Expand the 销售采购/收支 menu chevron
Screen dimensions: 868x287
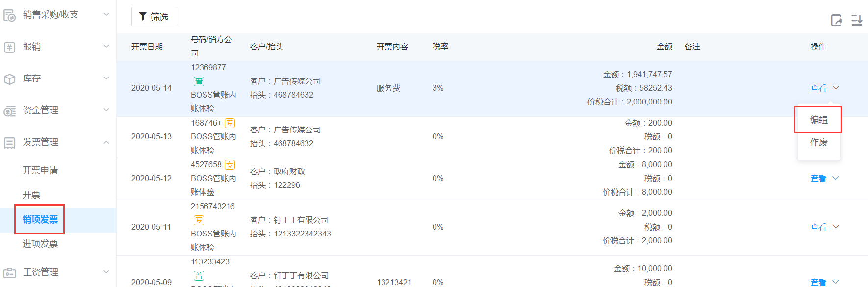(106, 15)
